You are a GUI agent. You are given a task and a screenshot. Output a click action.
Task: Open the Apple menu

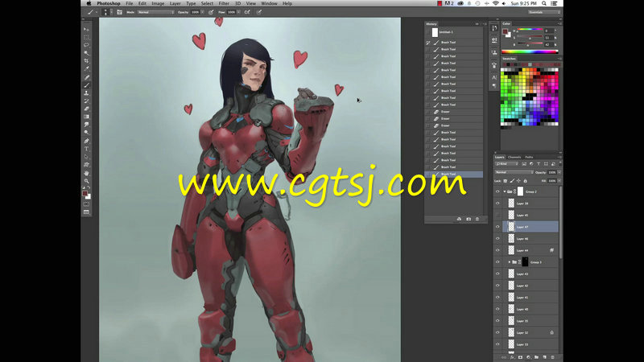tap(89, 3)
